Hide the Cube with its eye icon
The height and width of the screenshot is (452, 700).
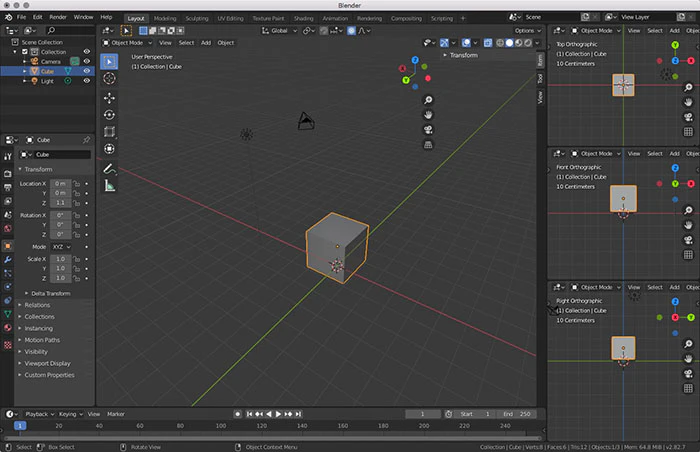pyautogui.click(x=87, y=71)
